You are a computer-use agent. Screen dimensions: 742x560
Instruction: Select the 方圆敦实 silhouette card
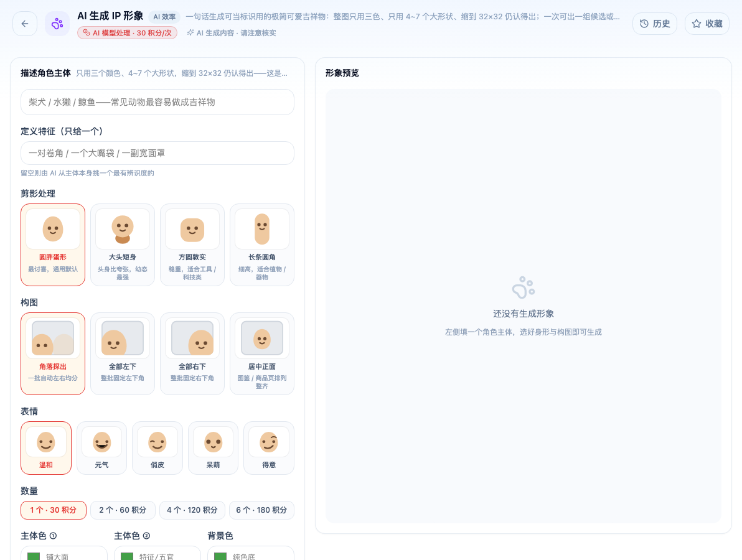point(192,245)
